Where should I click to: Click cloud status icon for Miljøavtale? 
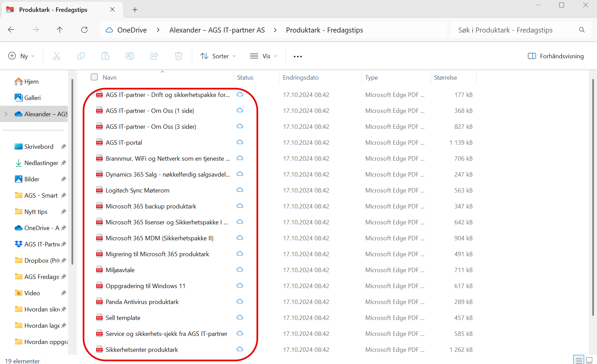[x=240, y=269]
